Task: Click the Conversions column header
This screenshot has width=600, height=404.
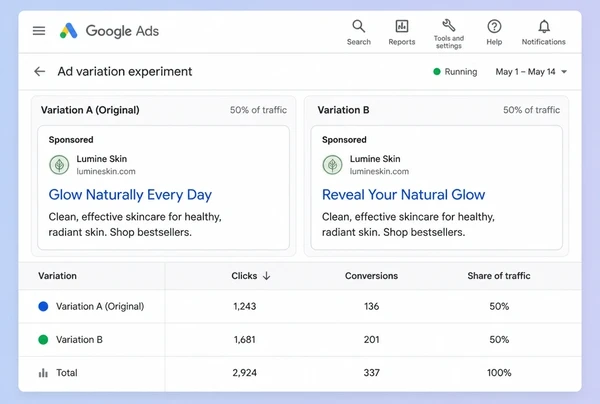Action: (x=371, y=276)
